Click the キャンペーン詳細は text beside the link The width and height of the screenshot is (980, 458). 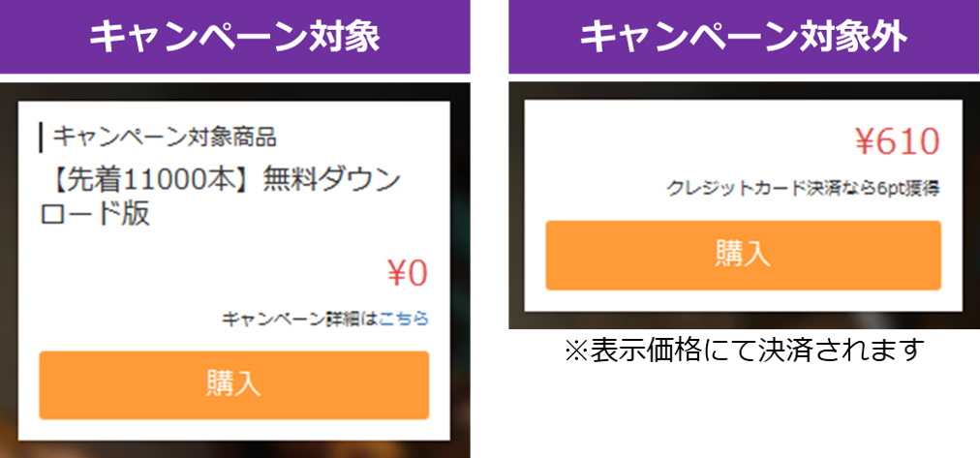pos(300,319)
